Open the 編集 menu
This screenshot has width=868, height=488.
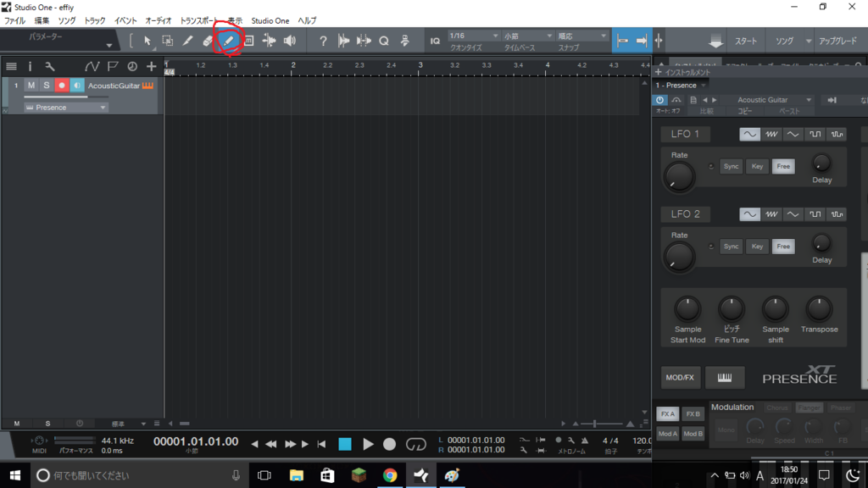click(42, 20)
